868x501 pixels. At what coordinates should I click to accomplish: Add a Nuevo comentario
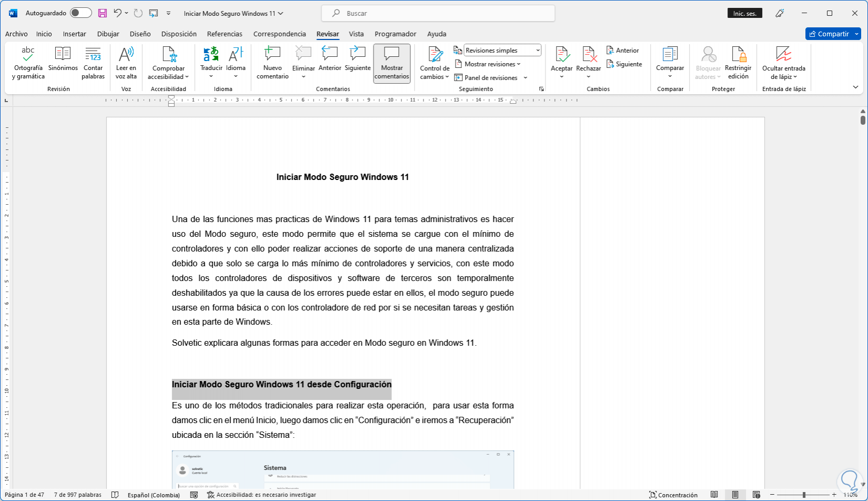(x=272, y=63)
